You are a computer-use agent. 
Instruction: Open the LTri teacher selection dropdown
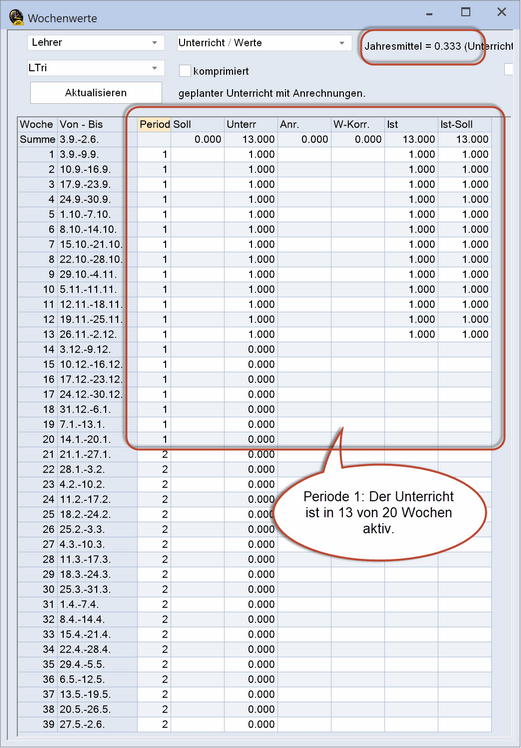[x=96, y=68]
